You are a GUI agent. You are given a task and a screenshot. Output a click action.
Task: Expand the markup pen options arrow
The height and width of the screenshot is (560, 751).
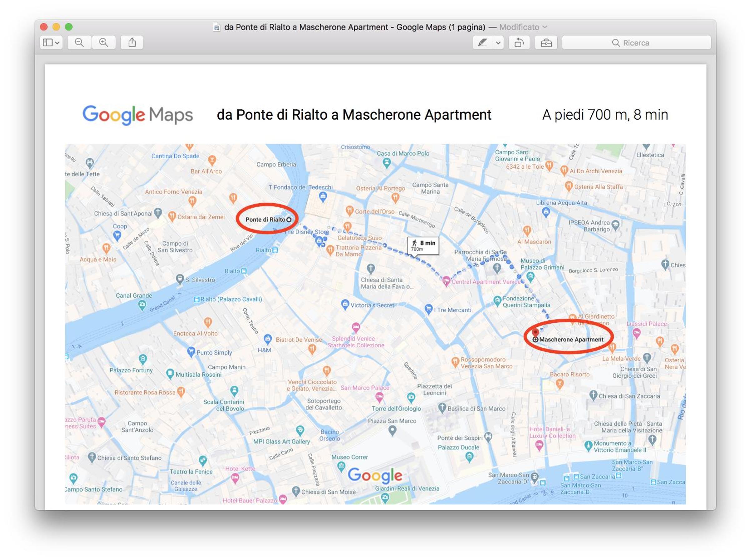tap(498, 43)
